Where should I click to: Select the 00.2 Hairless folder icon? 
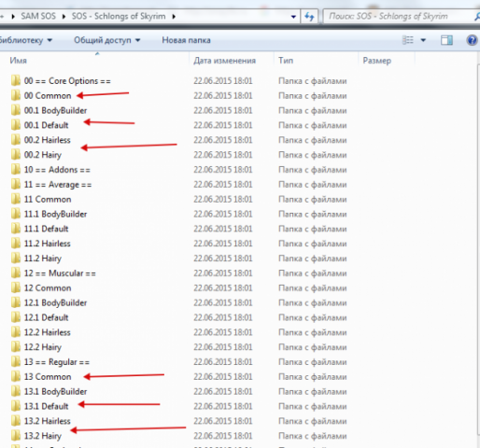[16, 140]
